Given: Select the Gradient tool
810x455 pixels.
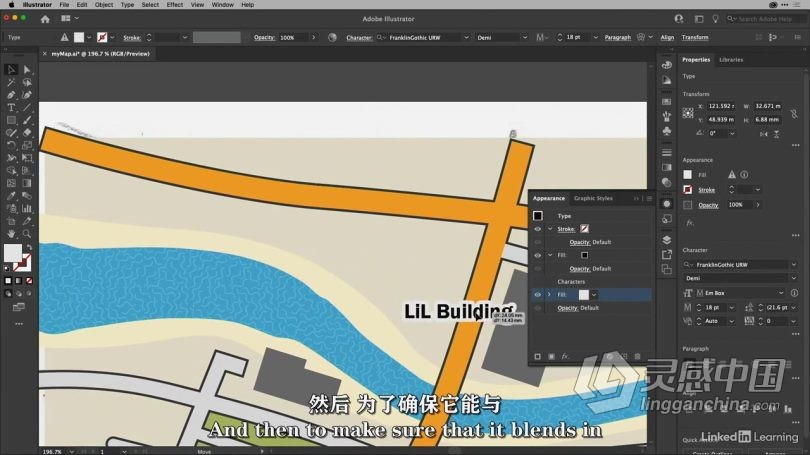Looking at the screenshot, I should click(27, 183).
